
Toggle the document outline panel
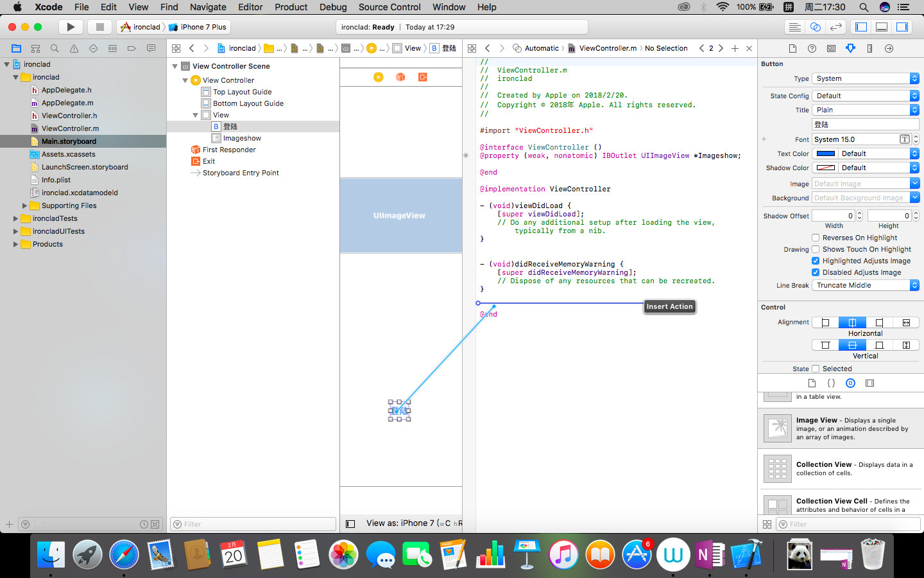coord(350,523)
